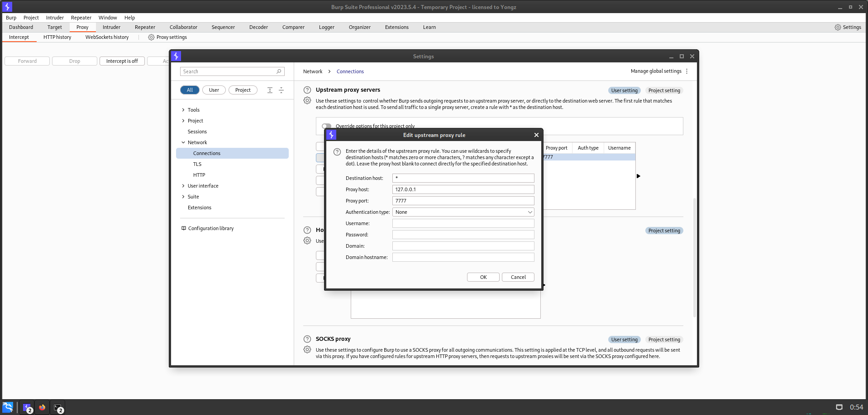Collapse the Network tree node
The width and height of the screenshot is (868, 415).
(183, 142)
